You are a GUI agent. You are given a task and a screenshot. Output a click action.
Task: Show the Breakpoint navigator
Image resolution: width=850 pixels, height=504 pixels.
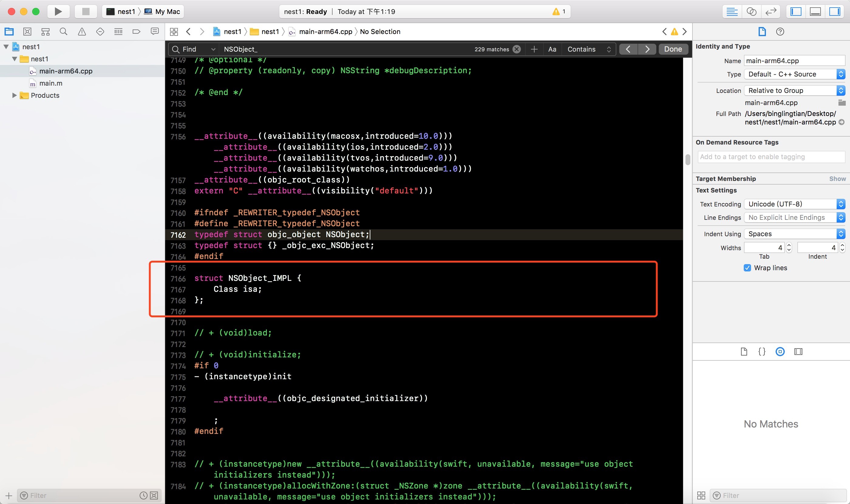click(136, 32)
